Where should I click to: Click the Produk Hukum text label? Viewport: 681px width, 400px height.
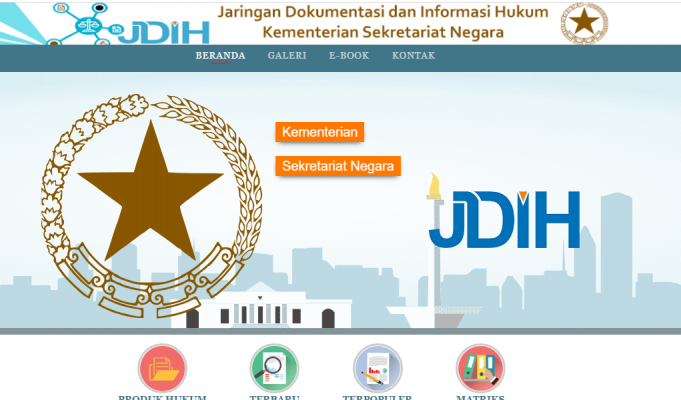tap(162, 397)
